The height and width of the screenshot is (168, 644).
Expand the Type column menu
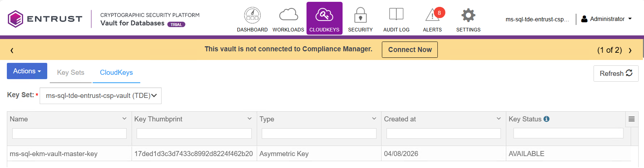point(374,119)
